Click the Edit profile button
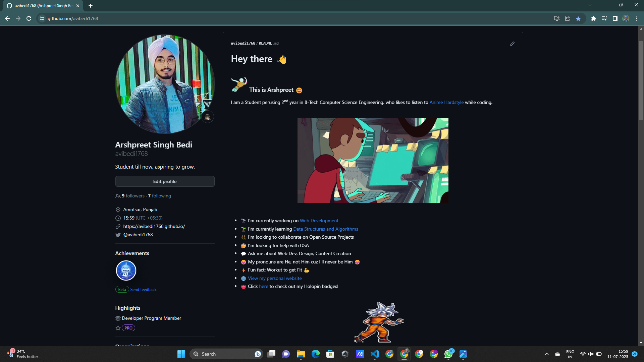The width and height of the screenshot is (644, 362). 165,181
